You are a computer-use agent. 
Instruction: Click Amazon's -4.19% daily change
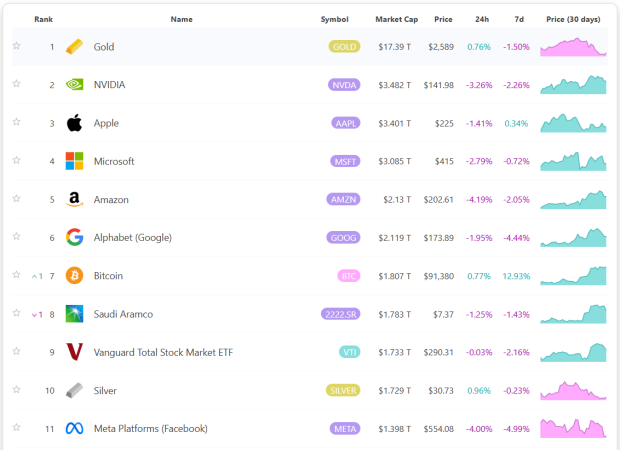[479, 200]
